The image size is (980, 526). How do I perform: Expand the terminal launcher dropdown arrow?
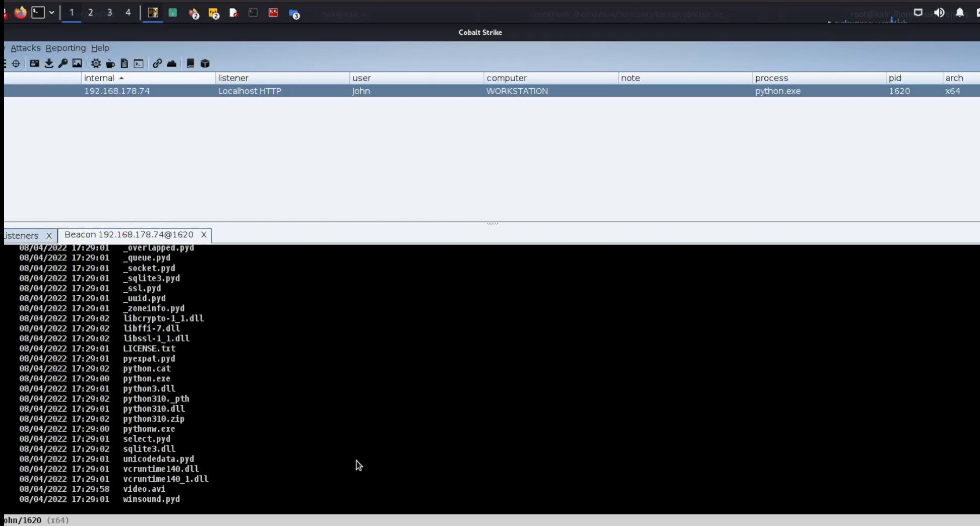[x=51, y=13]
